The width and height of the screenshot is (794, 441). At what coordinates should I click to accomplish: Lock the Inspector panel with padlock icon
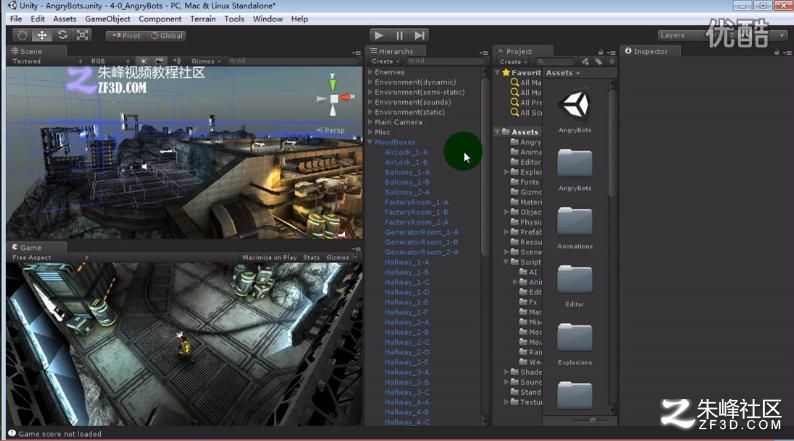coord(776,52)
